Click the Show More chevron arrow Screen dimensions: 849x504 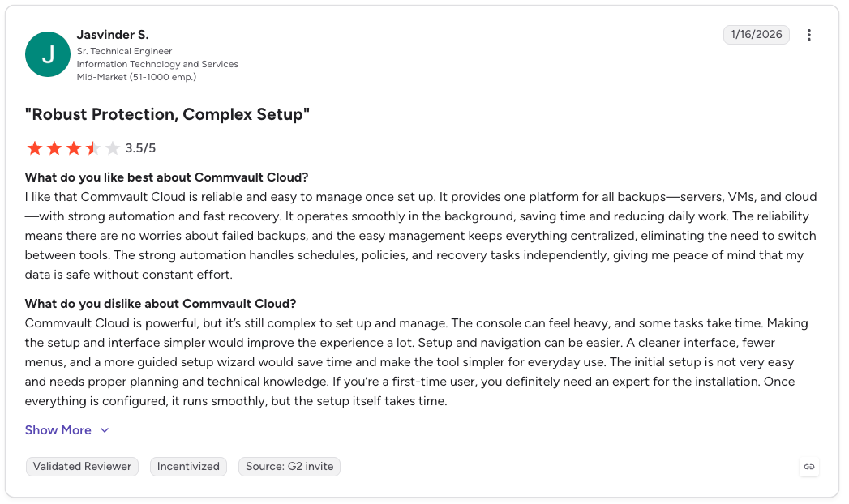point(105,430)
